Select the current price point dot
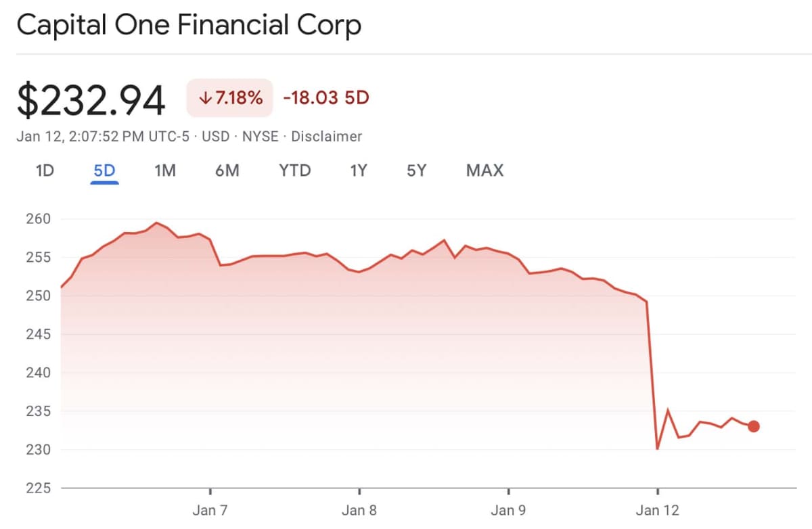 753,426
